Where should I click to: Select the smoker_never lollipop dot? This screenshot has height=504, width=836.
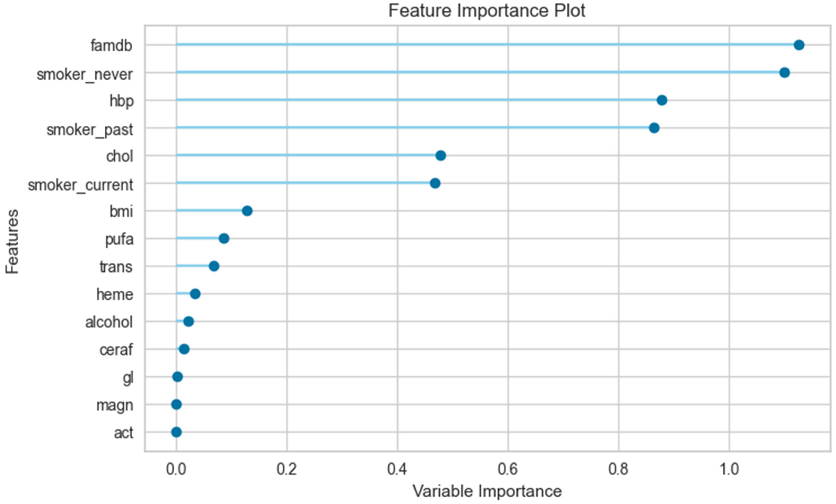[784, 72]
